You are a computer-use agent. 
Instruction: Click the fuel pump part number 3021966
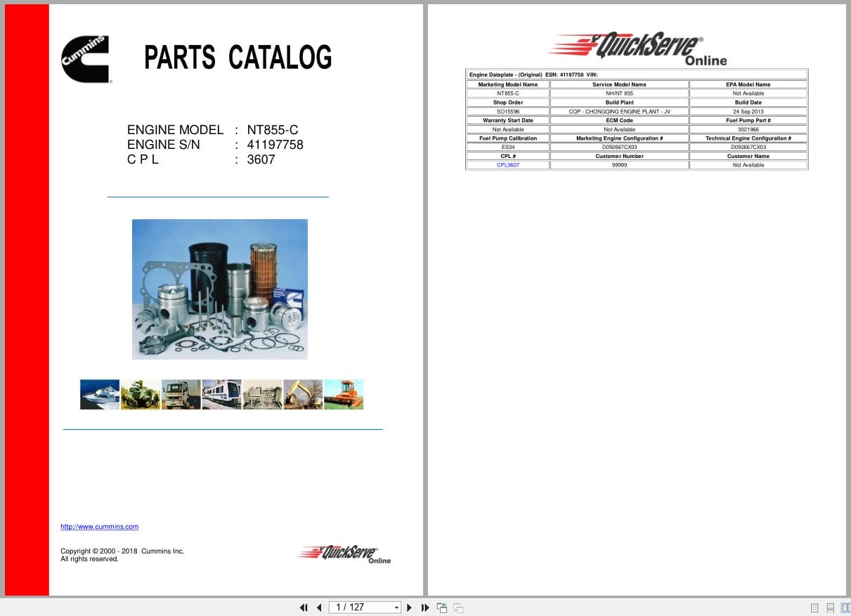(x=748, y=129)
